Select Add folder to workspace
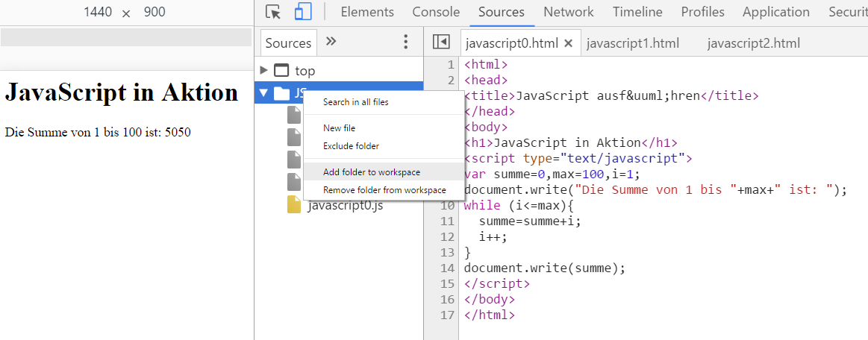Screen dimensions: 868x340 click(x=372, y=172)
